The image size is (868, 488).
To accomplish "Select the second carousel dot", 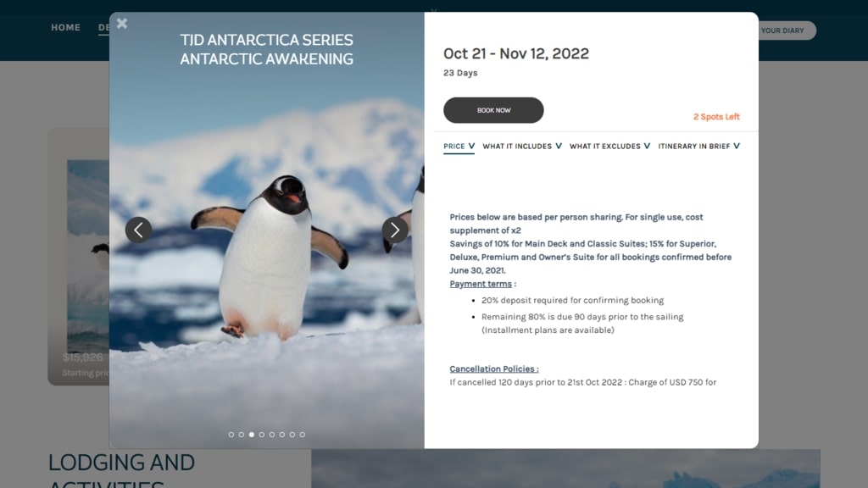I will tap(242, 435).
